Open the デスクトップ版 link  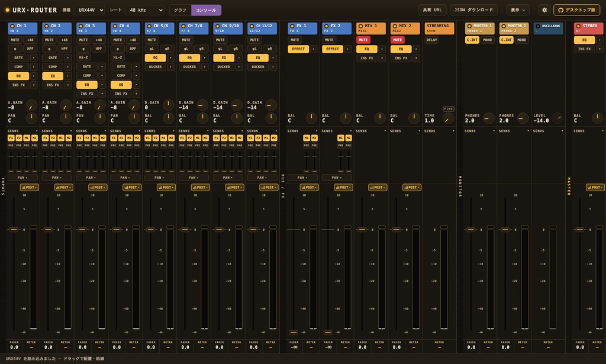[576, 10]
